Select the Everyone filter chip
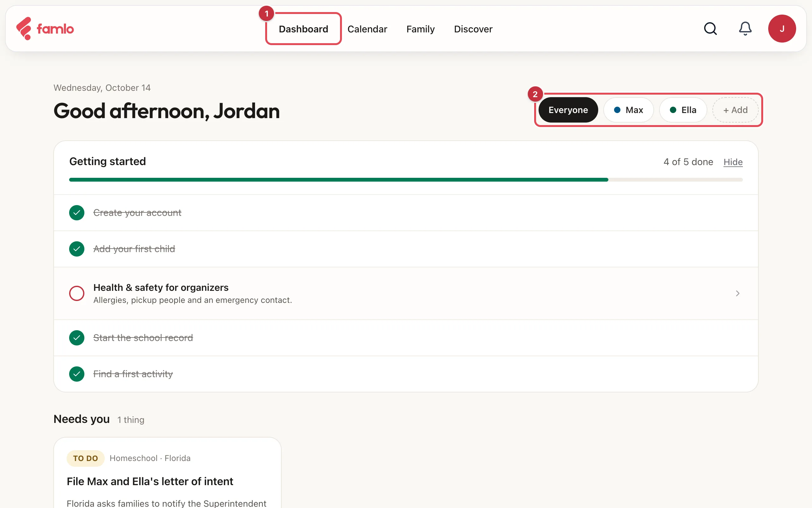The width and height of the screenshot is (812, 508). [x=568, y=110]
